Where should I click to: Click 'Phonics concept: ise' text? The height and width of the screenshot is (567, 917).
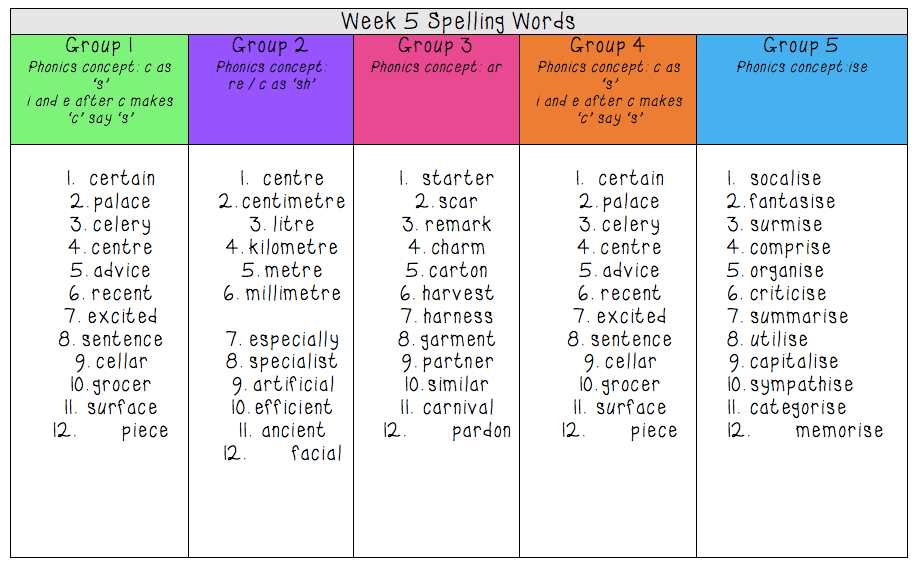pos(802,68)
